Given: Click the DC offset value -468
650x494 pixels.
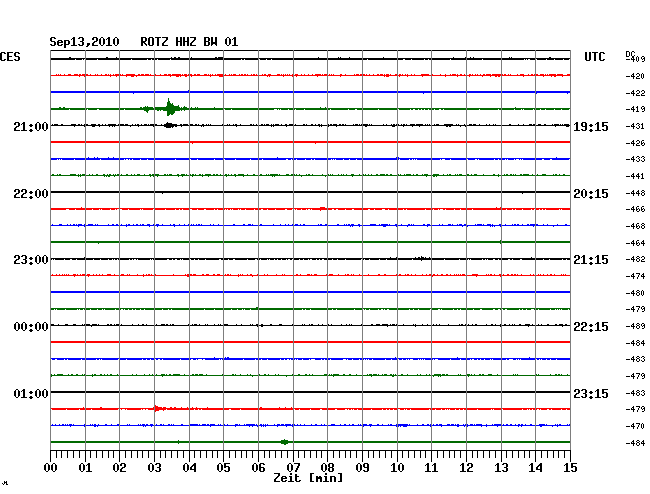Looking at the screenshot, I should 635,226.
